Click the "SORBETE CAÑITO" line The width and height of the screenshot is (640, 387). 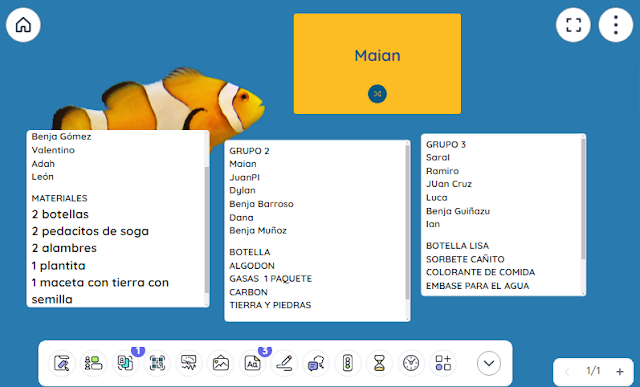point(465,259)
